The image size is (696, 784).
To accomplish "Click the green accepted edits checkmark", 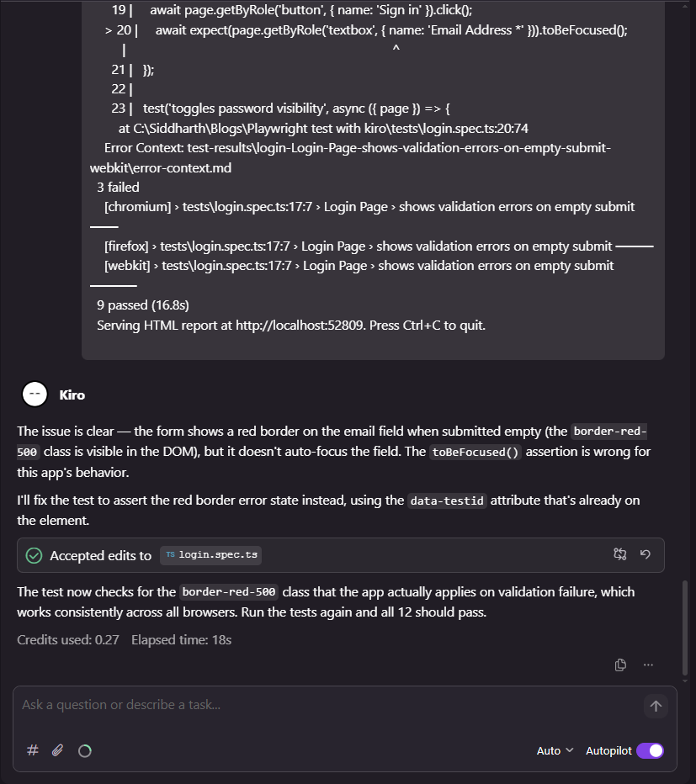I will (x=34, y=555).
